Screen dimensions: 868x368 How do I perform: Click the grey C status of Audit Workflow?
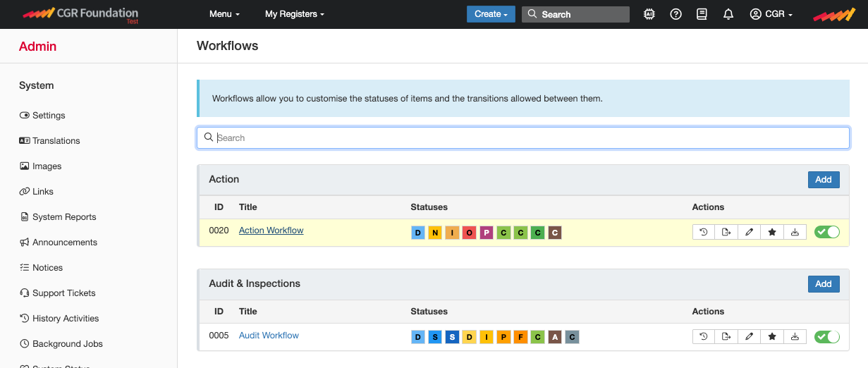pos(572,337)
